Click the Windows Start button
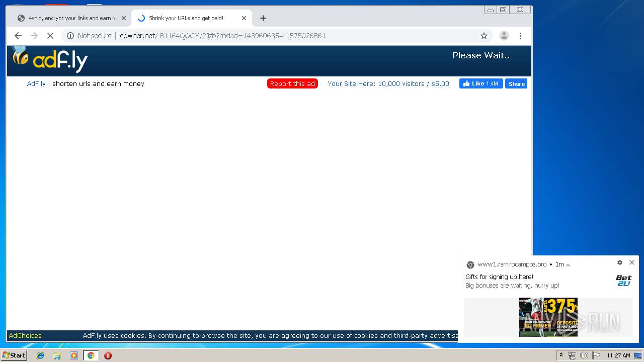This screenshot has height=362, width=644. [x=14, y=355]
